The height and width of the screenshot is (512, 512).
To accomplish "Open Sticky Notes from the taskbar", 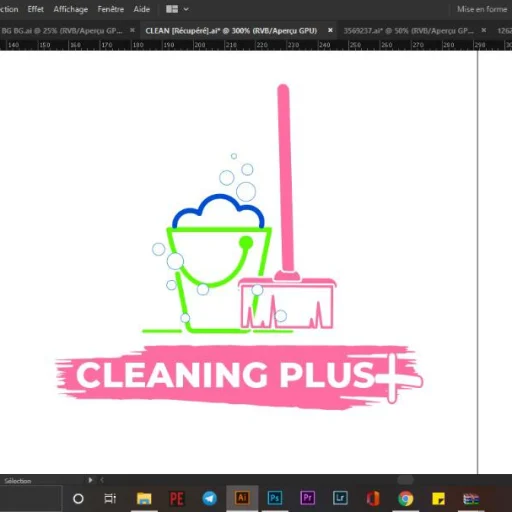I will click(x=438, y=499).
